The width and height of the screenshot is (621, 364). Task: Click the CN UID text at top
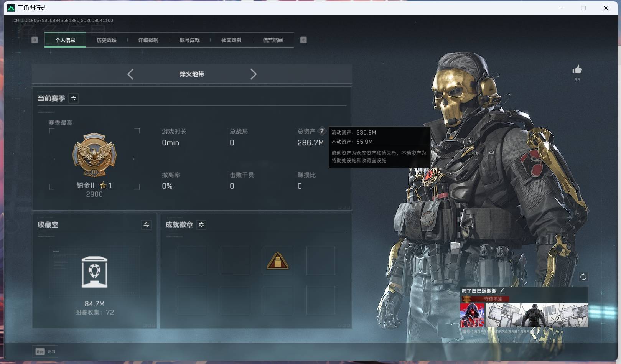(63, 21)
